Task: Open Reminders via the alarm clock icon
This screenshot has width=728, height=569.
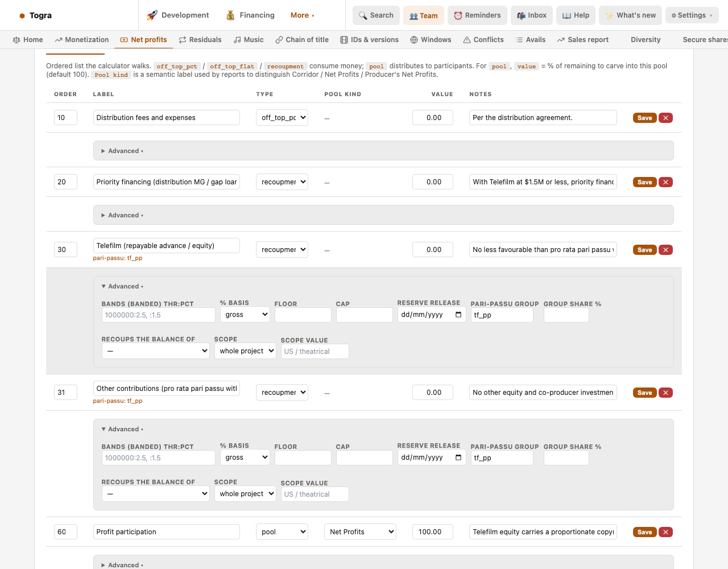Action: 458,15
